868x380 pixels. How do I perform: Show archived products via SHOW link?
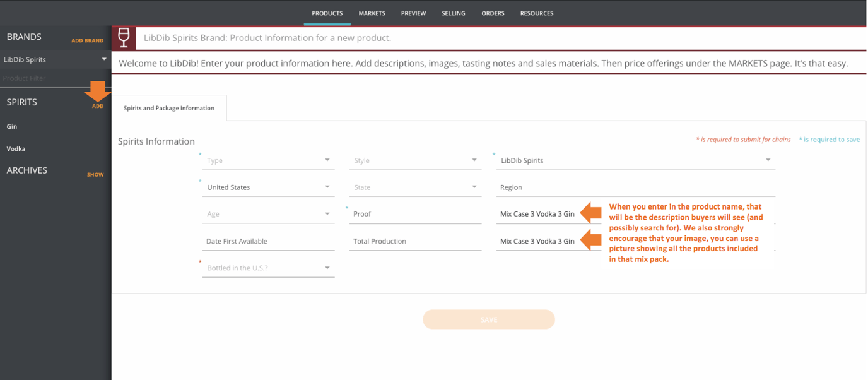(x=95, y=174)
